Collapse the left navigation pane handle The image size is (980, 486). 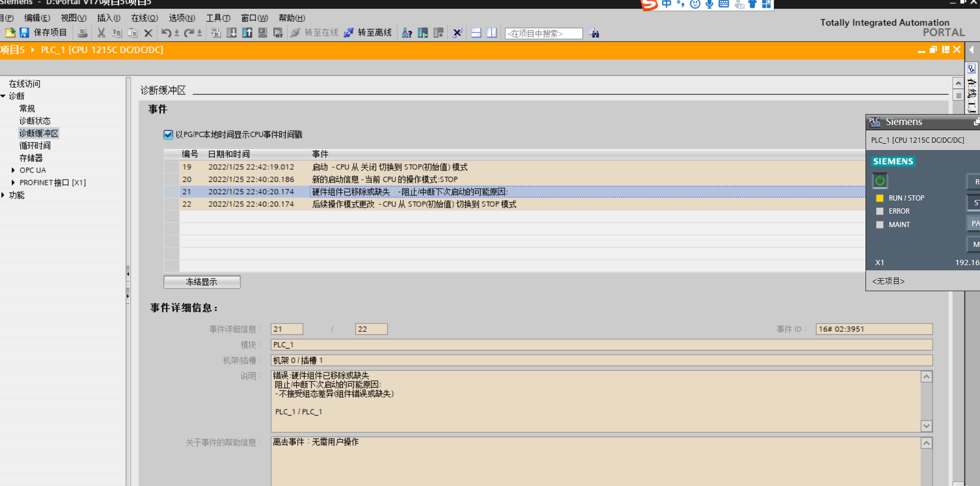click(128, 273)
